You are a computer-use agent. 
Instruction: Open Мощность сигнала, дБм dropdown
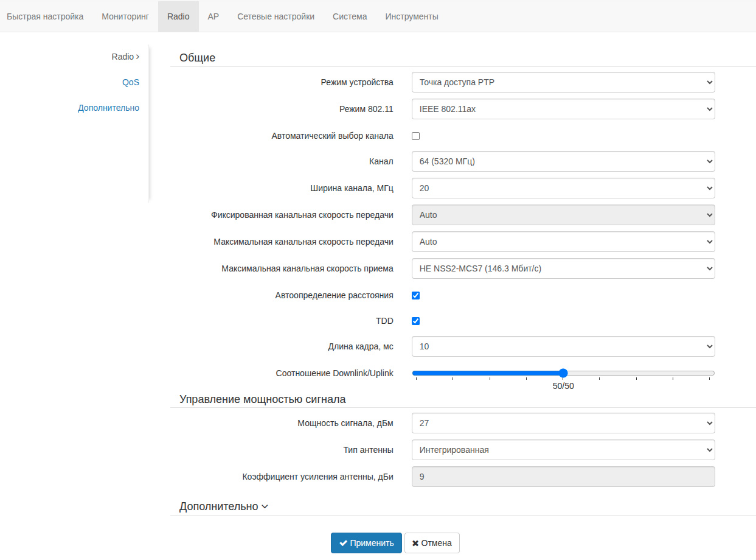[563, 424]
